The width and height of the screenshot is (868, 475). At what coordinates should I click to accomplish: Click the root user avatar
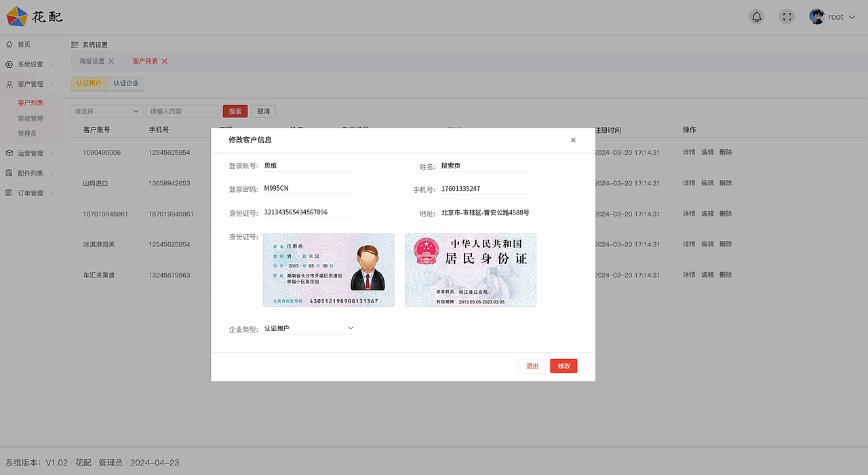click(x=816, y=17)
